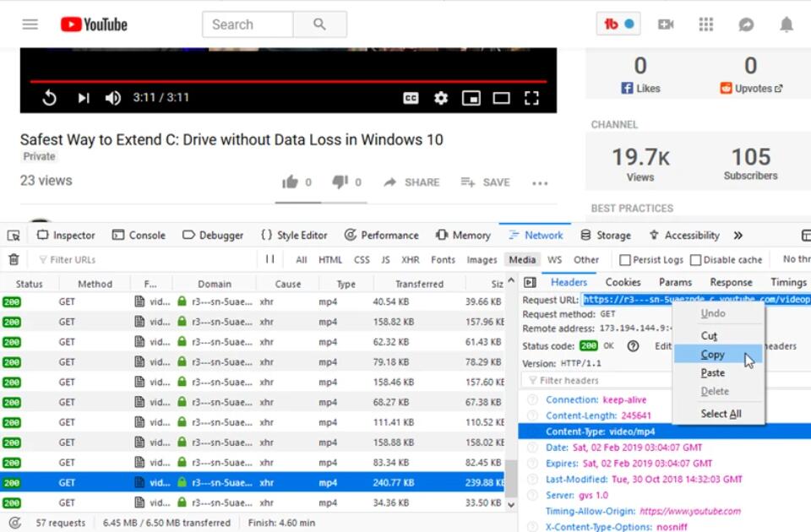Click the red video progress bar
The image size is (811, 532).
click(287, 82)
